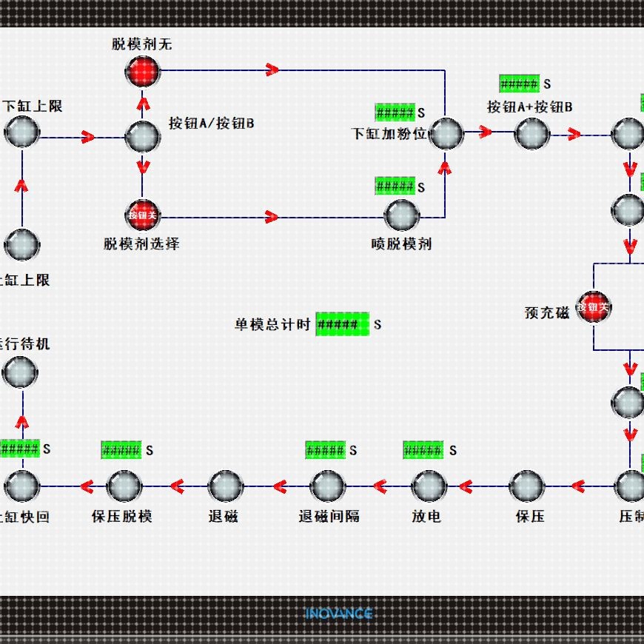Select the timer field beside 下缸加粉位

(x=395, y=112)
